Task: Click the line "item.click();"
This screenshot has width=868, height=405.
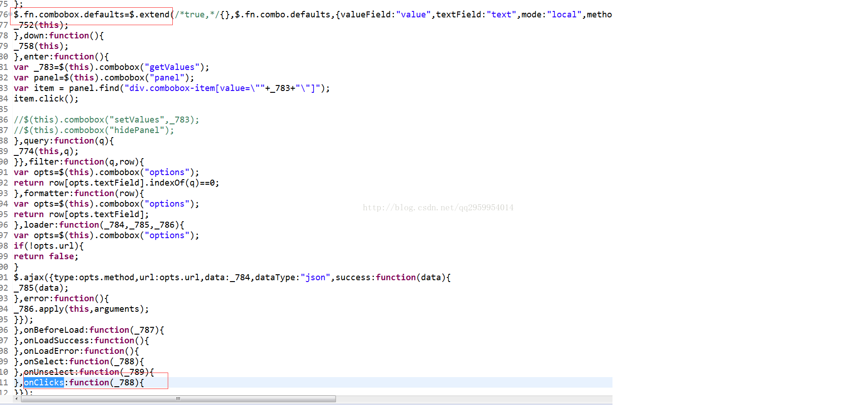Action: click(46, 99)
